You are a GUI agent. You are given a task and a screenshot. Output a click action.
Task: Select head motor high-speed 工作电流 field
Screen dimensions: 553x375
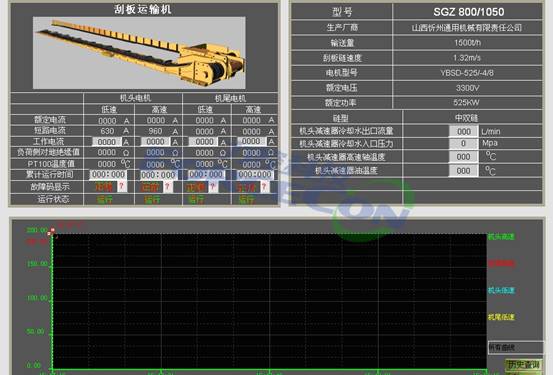tap(156, 142)
